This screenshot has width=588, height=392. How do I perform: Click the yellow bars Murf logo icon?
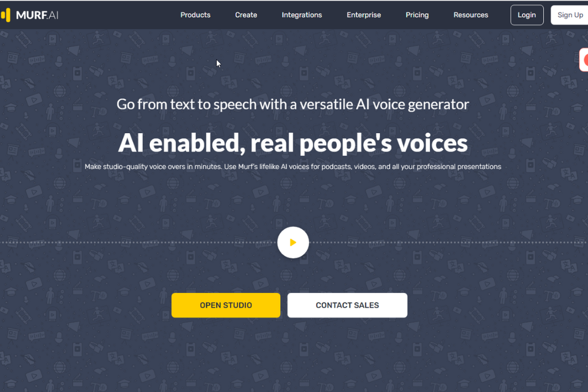tap(6, 15)
